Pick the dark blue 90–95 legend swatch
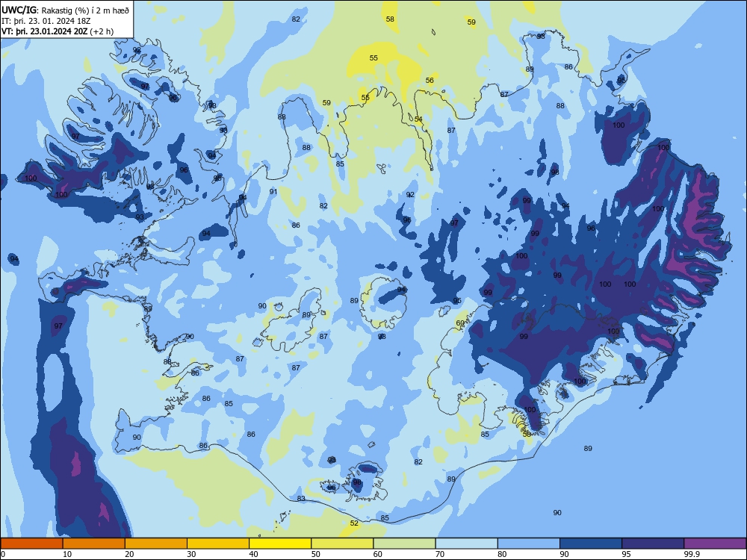The height and width of the screenshot is (560, 747). pyautogui.click(x=591, y=544)
